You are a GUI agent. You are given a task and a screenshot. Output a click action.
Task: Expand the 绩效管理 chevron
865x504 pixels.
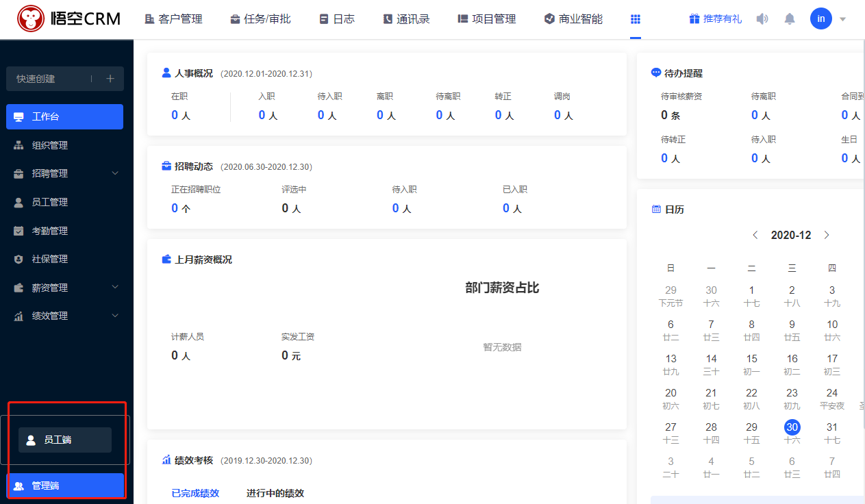pyautogui.click(x=115, y=316)
